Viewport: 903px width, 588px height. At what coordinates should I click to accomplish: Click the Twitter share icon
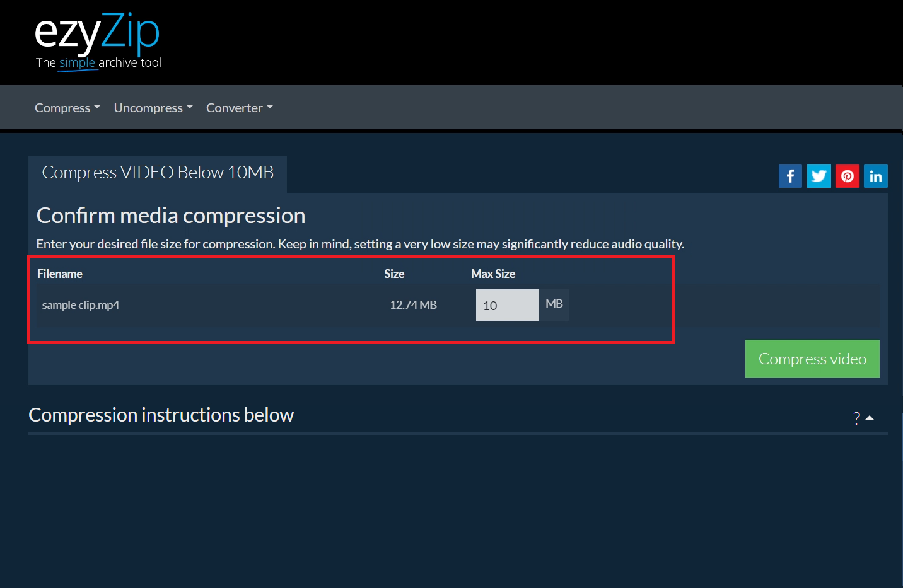819,176
